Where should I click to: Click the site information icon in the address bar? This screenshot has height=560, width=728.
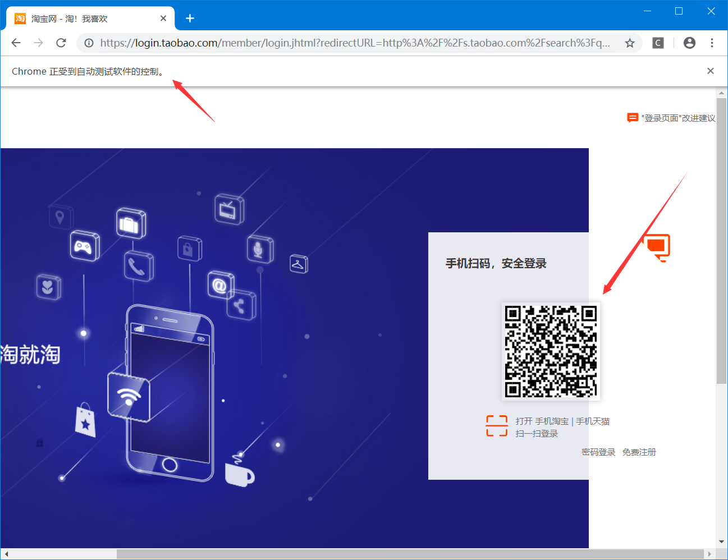pos(89,43)
